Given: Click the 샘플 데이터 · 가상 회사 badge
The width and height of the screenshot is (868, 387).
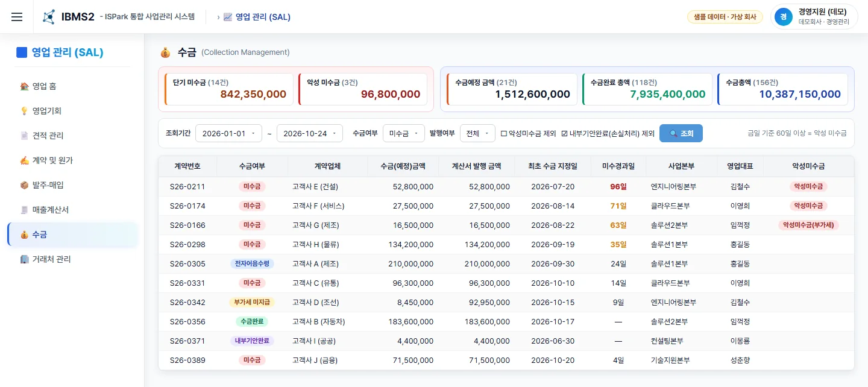Looking at the screenshot, I should pyautogui.click(x=725, y=17).
